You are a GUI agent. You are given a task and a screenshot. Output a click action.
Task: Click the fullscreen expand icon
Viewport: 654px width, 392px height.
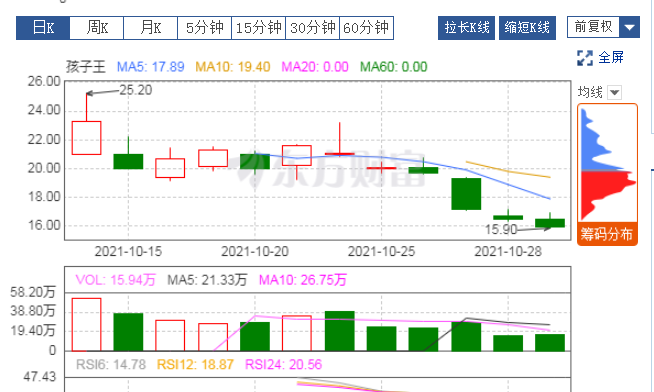pos(585,58)
